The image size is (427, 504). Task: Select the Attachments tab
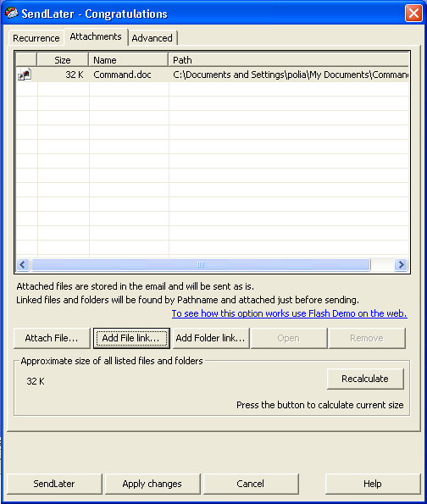(96, 36)
